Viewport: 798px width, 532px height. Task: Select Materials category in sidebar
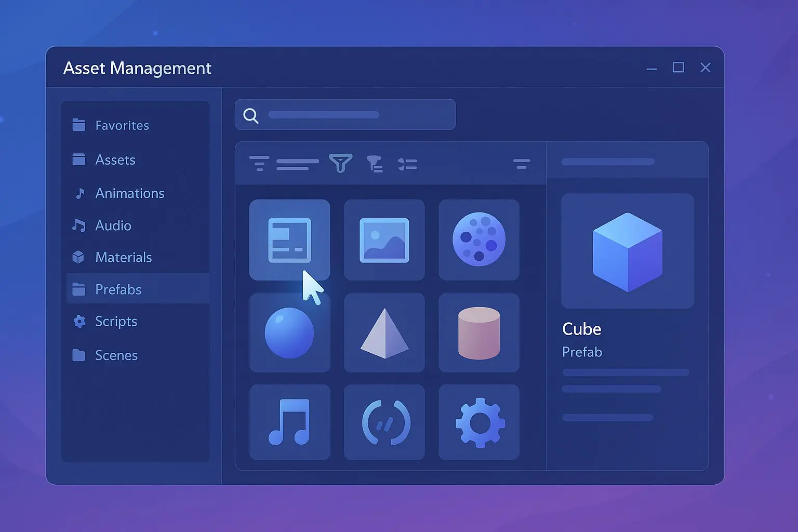point(123,257)
